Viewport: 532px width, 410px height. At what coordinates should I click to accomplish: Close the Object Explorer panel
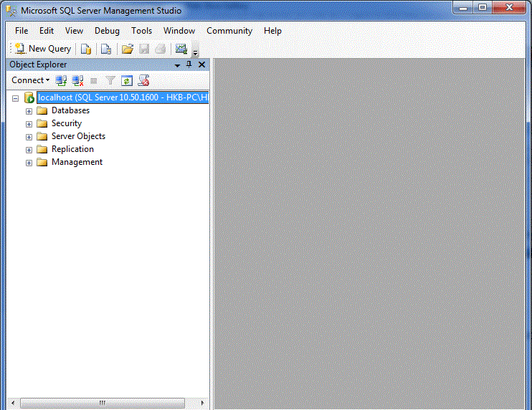(202, 65)
